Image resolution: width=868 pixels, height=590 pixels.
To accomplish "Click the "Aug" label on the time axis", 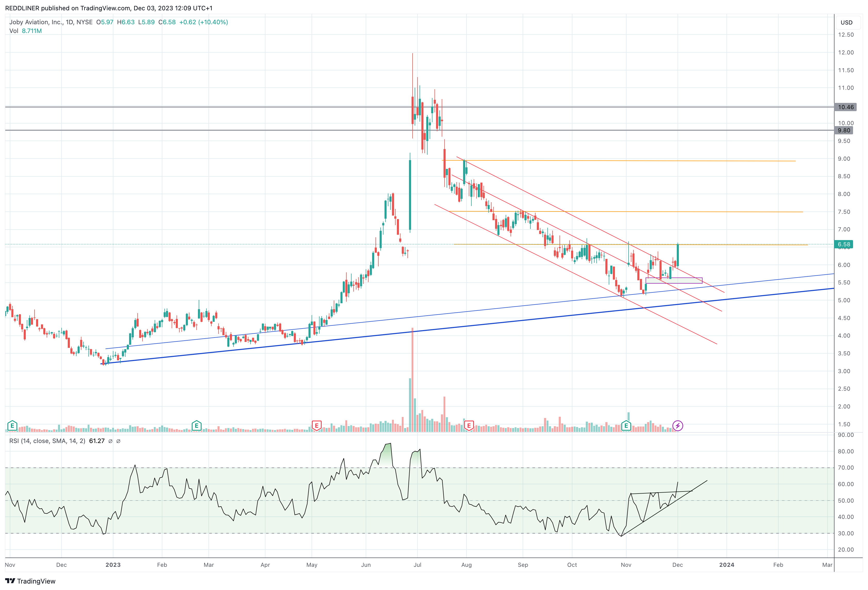I will tap(466, 564).
